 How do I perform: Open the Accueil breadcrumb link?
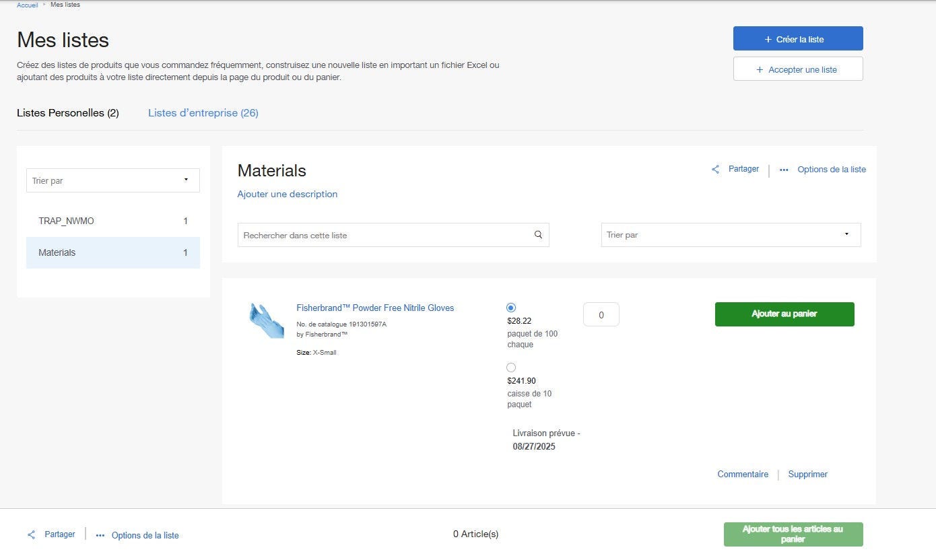[28, 5]
